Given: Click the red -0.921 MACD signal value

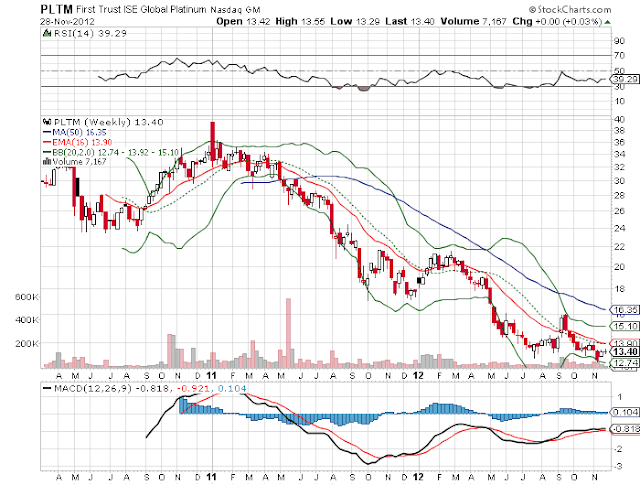Looking at the screenshot, I should coord(194,388).
